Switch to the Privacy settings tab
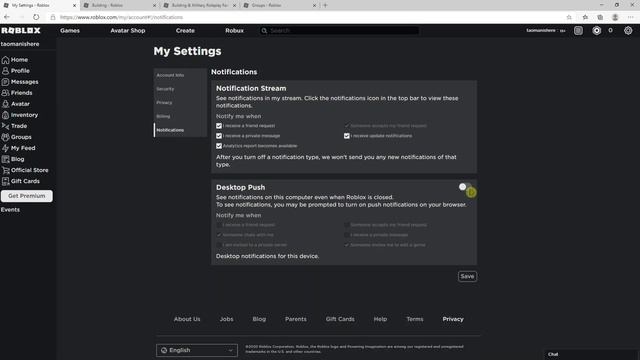 tap(180, 102)
